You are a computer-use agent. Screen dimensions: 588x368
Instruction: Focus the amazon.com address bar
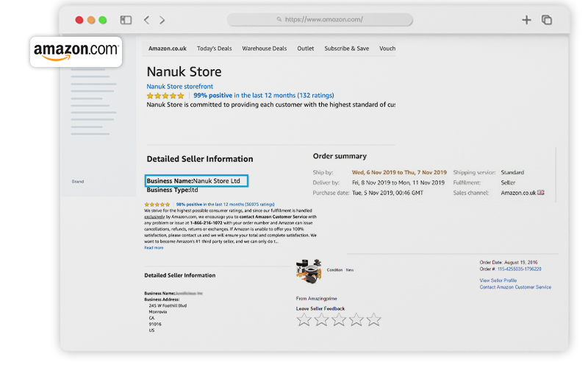click(x=320, y=20)
